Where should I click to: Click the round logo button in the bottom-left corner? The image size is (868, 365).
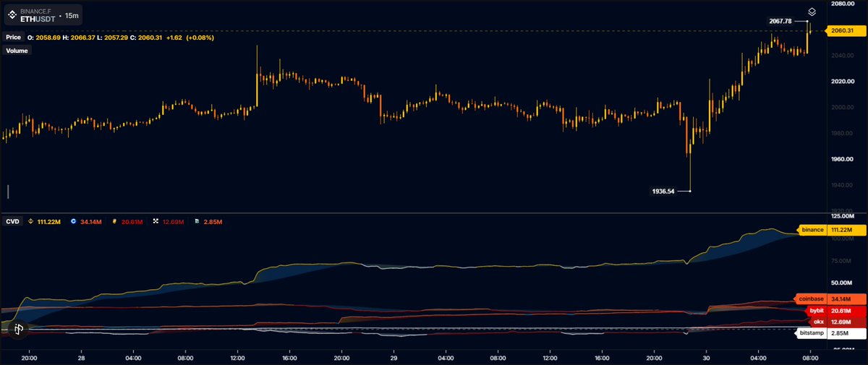pyautogui.click(x=17, y=329)
